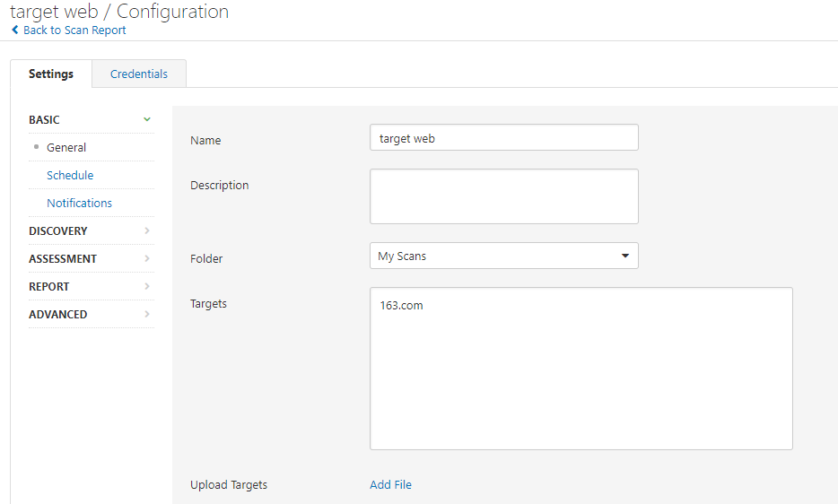The height and width of the screenshot is (504, 838).
Task: Expand the ASSESSMENT section arrow
Action: click(147, 258)
